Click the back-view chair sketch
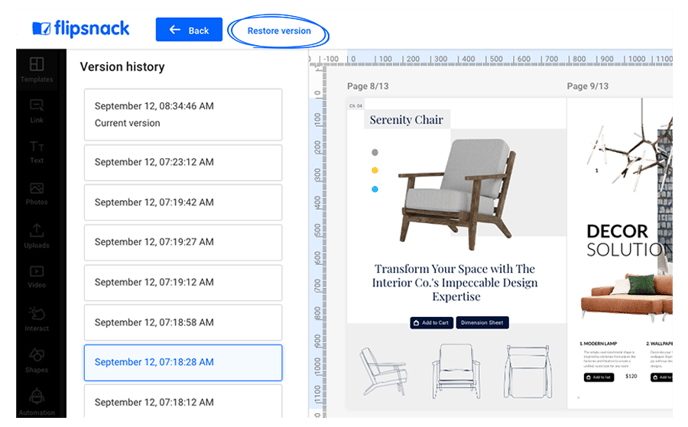This screenshot has height=427, width=688. pos(528,371)
